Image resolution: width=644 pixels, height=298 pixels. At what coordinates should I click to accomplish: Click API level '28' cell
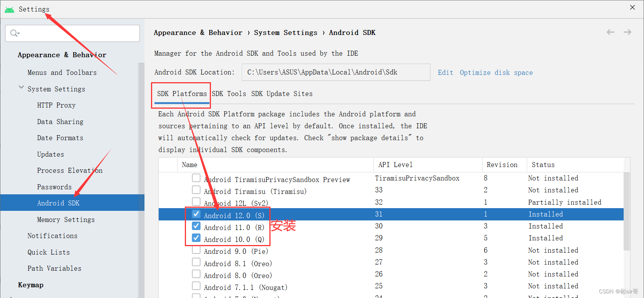click(x=379, y=250)
